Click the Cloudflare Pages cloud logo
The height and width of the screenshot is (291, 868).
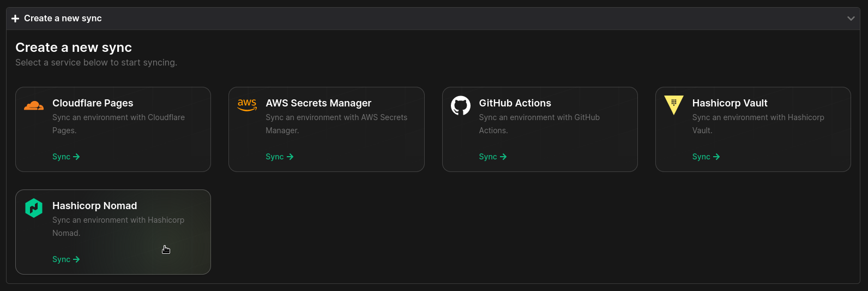(x=34, y=105)
